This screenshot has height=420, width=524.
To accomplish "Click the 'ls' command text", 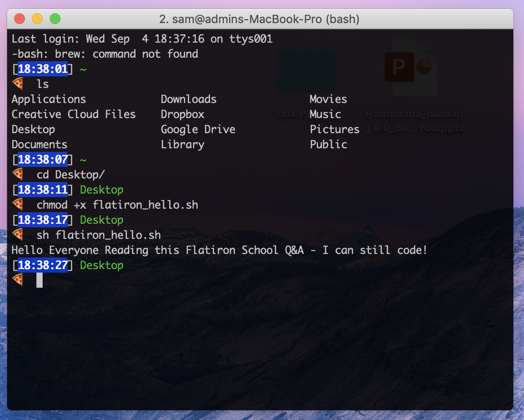I will pyautogui.click(x=43, y=84).
